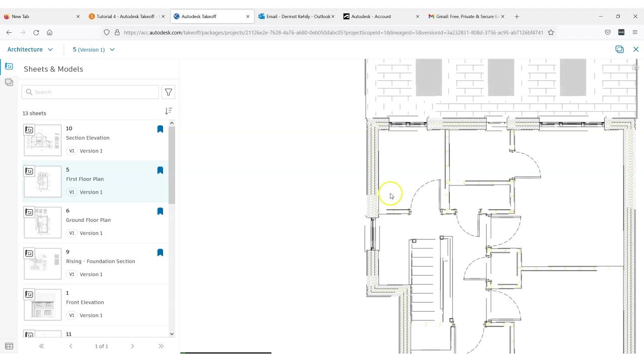This screenshot has width=644, height=362.
Task: Open Firefox application menu
Action: click(x=635, y=33)
